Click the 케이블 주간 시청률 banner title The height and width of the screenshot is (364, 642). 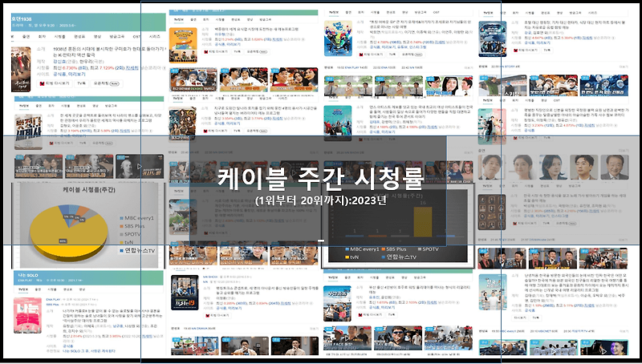click(x=320, y=178)
